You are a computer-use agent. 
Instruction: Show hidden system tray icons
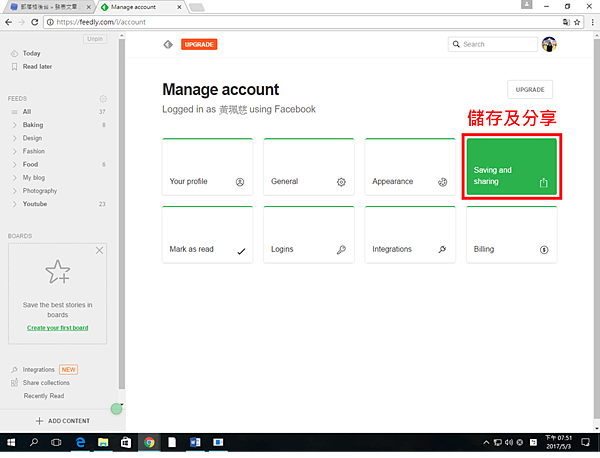pos(486,442)
